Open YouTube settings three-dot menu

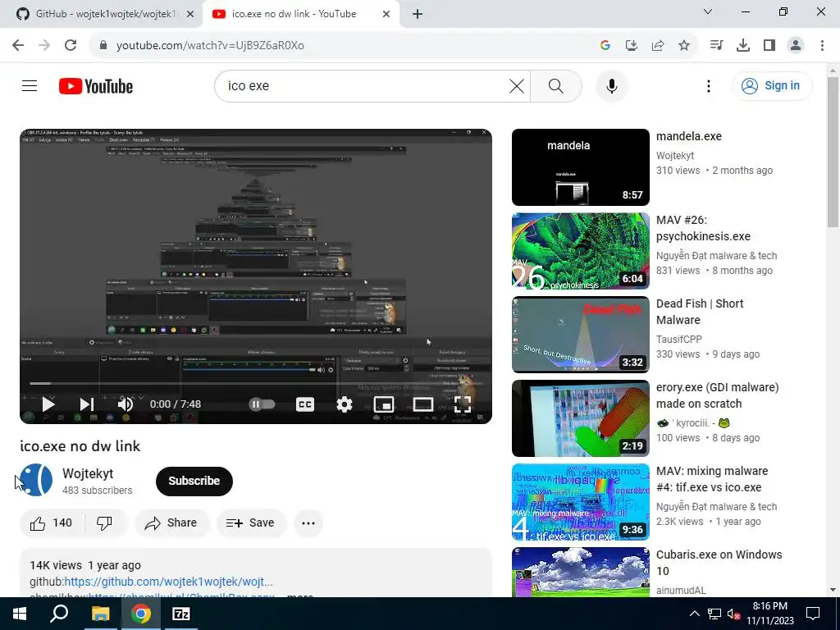point(708,85)
